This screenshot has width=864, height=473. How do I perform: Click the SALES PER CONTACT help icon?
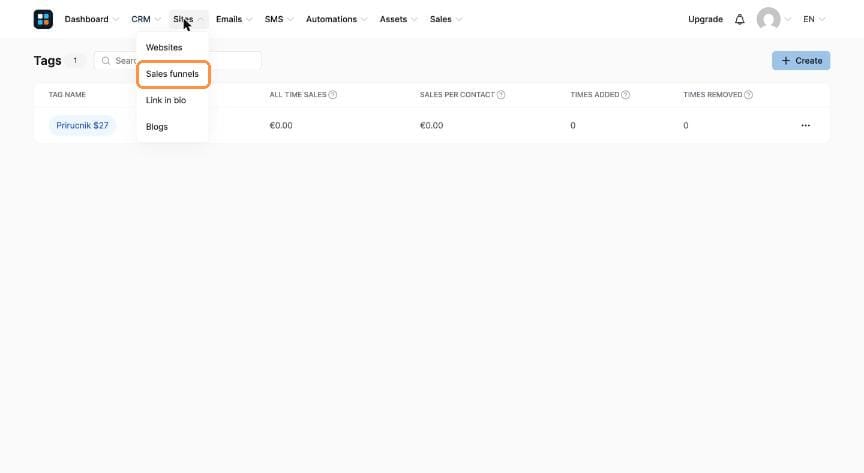(501, 95)
